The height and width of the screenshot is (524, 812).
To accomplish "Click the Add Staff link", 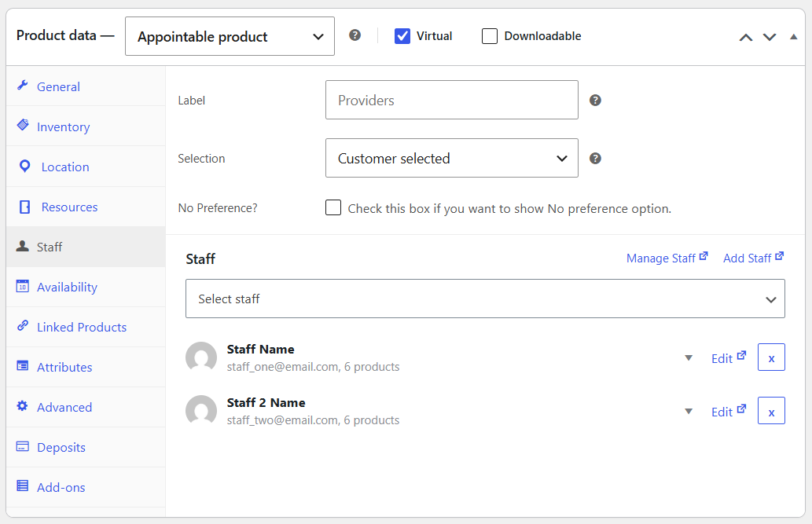I will point(754,258).
